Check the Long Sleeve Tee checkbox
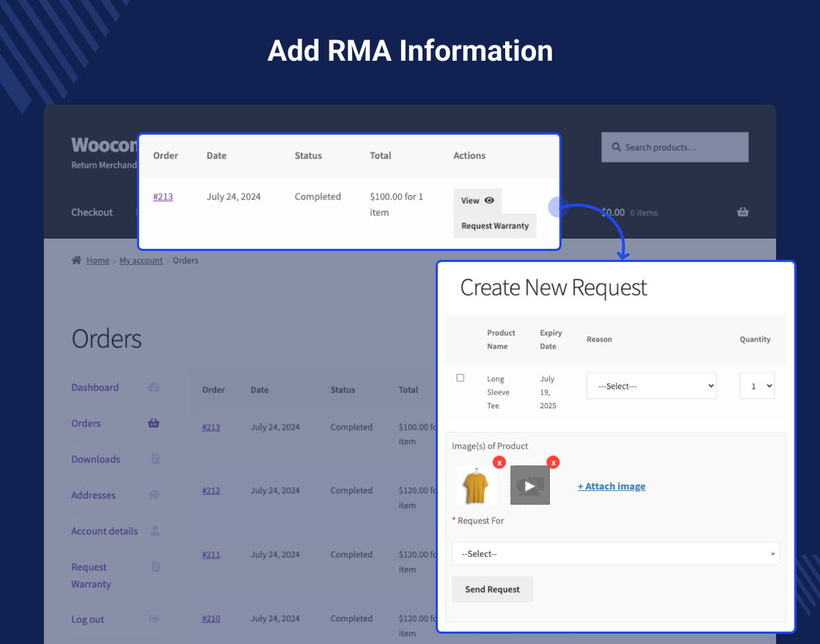This screenshot has width=820, height=644. coord(460,378)
